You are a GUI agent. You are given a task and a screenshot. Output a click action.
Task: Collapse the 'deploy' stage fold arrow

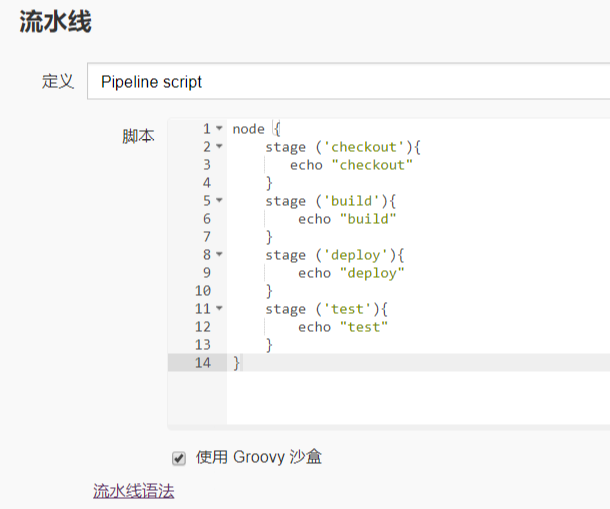coord(219,255)
